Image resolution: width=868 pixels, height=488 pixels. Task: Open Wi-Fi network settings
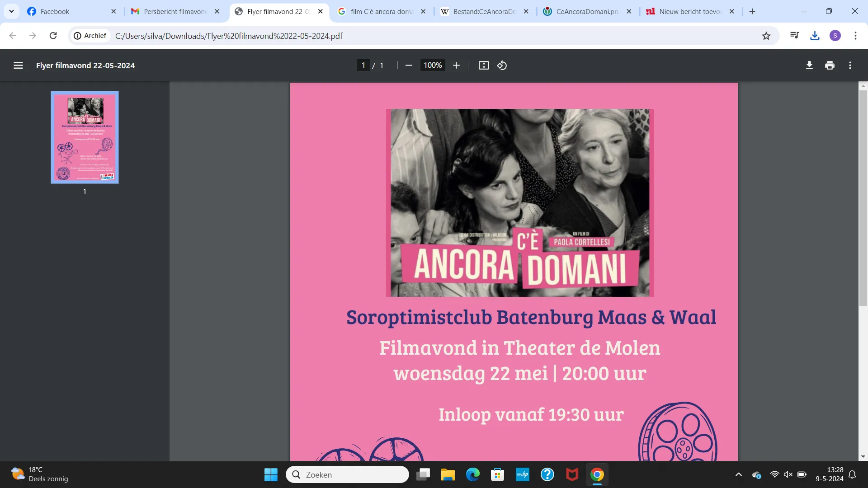click(775, 474)
